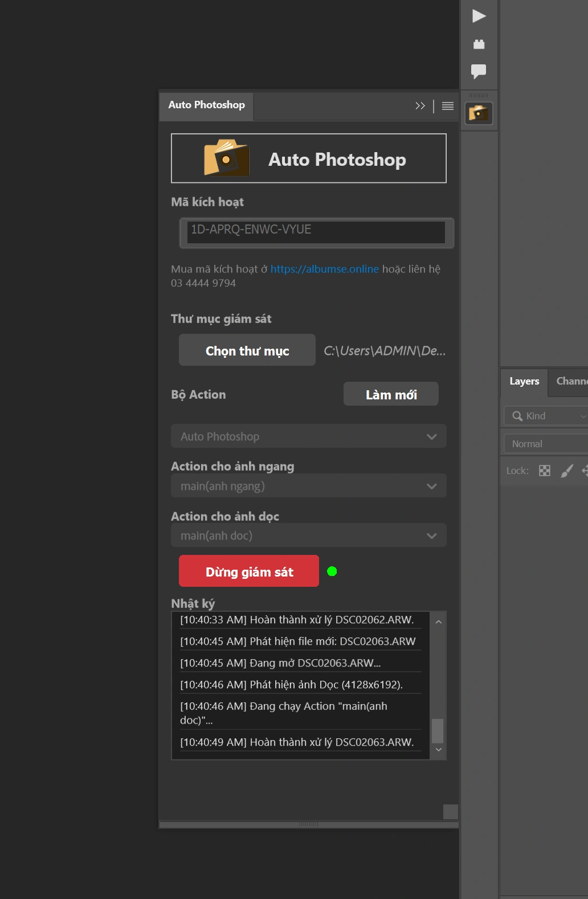Image resolution: width=588 pixels, height=899 pixels.
Task: Toggle lock image pixels brush icon
Action: click(x=567, y=471)
